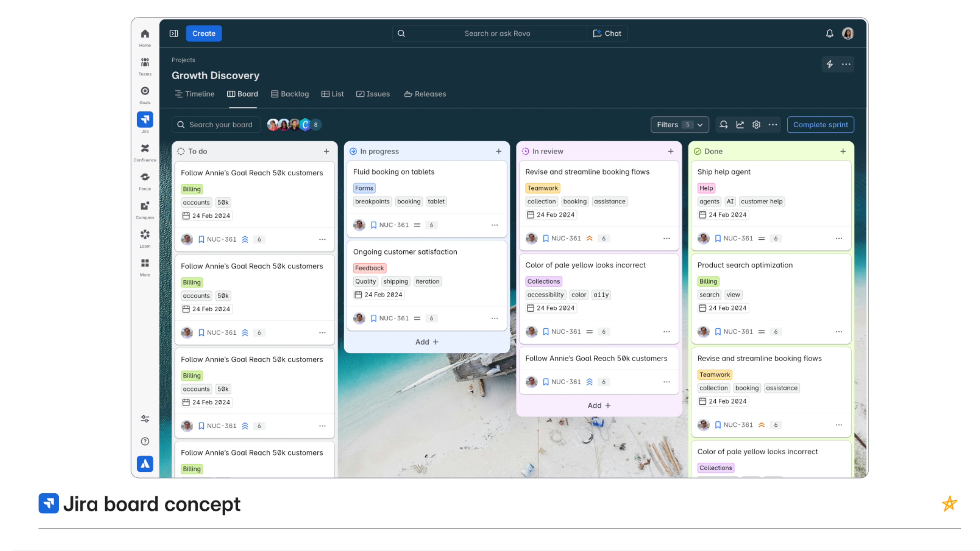
Task: Focus the Search your board field
Action: [216, 124]
